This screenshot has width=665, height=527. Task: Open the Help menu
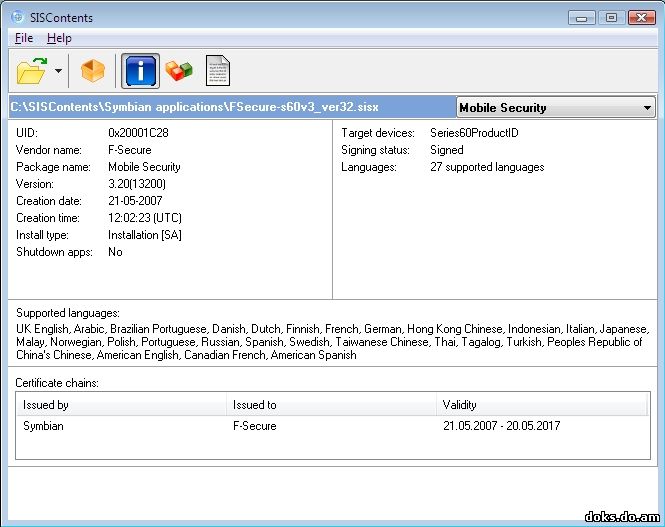(59, 38)
